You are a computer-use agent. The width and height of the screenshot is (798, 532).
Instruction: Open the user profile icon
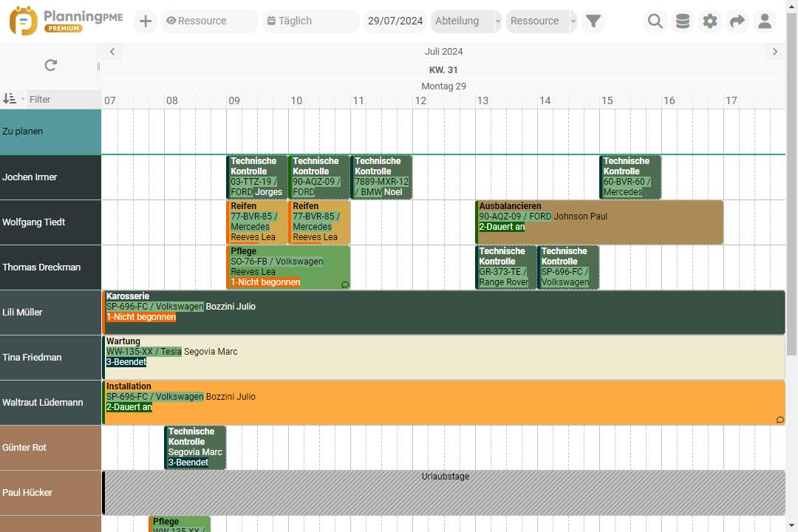click(765, 21)
